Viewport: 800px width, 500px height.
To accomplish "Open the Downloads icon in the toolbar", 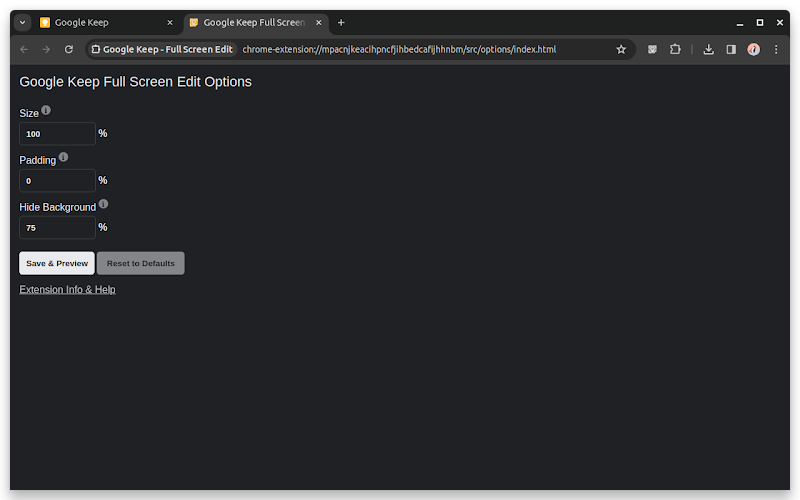I will [x=709, y=49].
